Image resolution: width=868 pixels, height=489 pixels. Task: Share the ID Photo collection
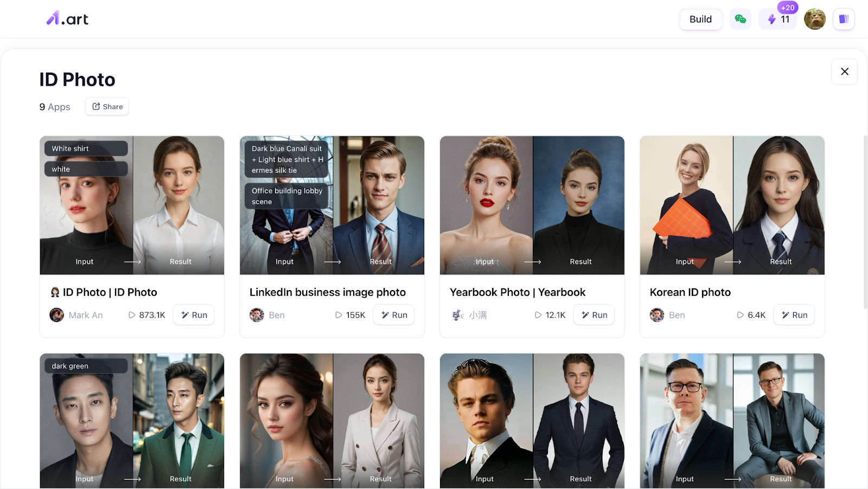tap(107, 107)
